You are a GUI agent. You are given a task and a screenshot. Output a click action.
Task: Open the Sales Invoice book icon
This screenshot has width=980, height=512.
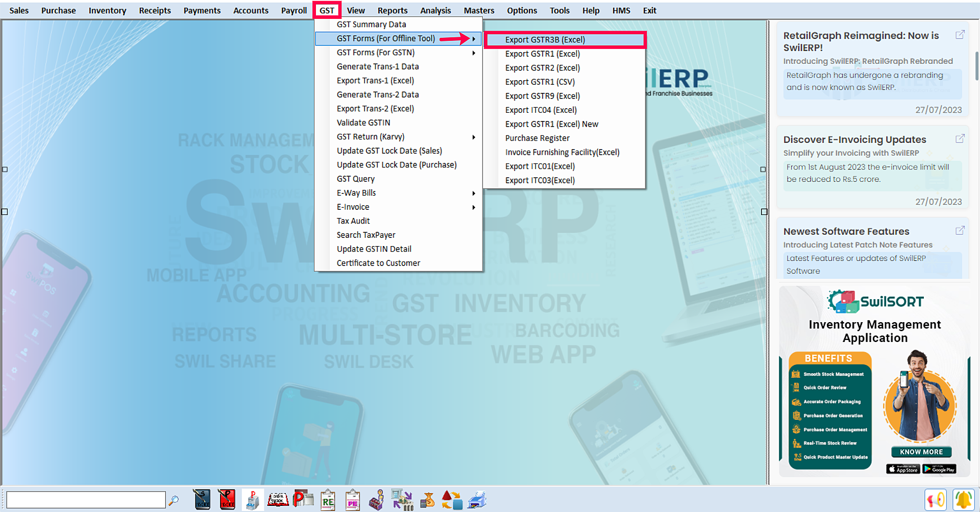click(202, 500)
